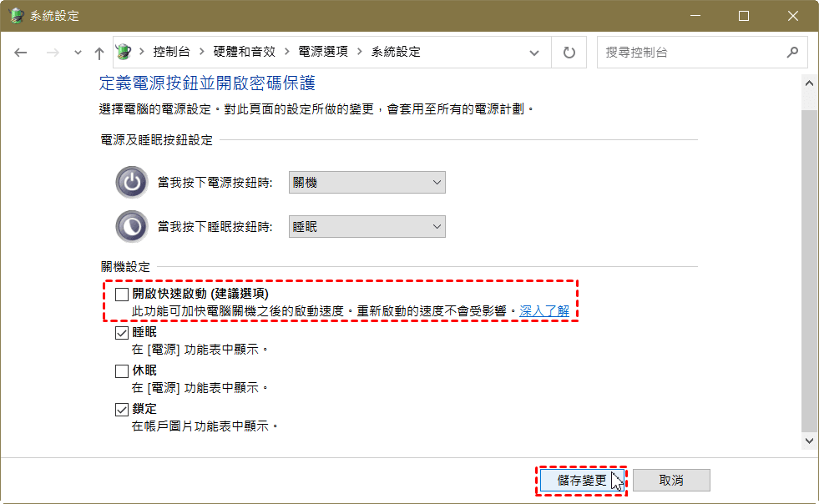Expand the address bar history dropdown

pos(533,53)
